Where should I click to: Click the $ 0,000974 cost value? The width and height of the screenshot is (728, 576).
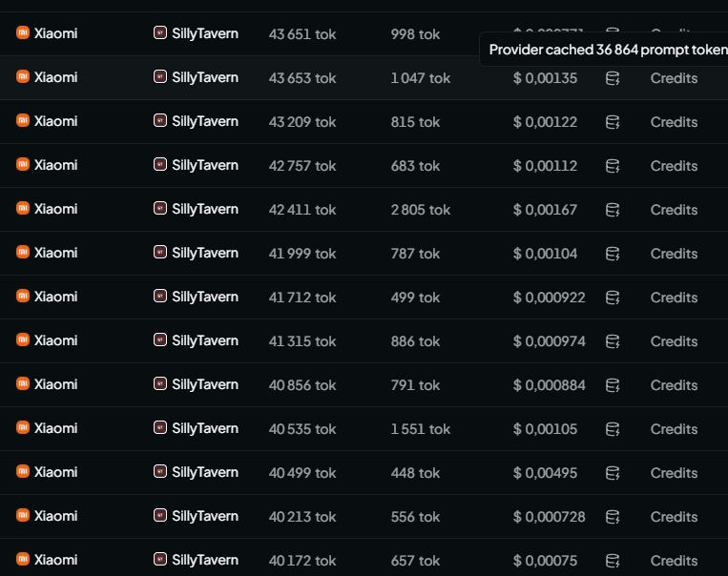[549, 341]
